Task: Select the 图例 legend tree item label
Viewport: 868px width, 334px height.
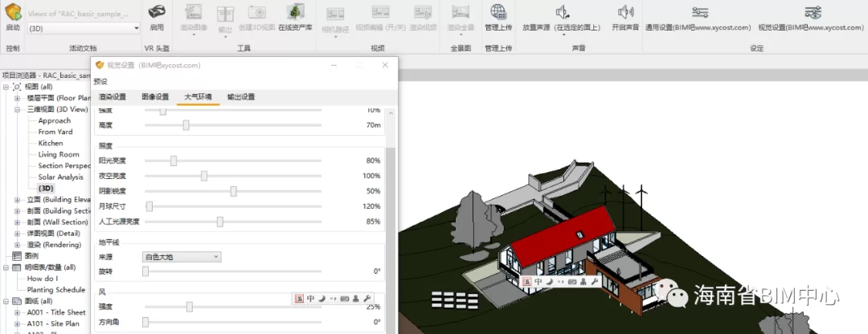Action: click(31, 256)
